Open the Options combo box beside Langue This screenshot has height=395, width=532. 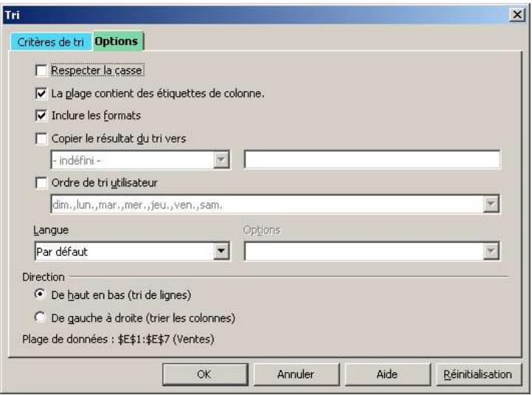[491, 251]
